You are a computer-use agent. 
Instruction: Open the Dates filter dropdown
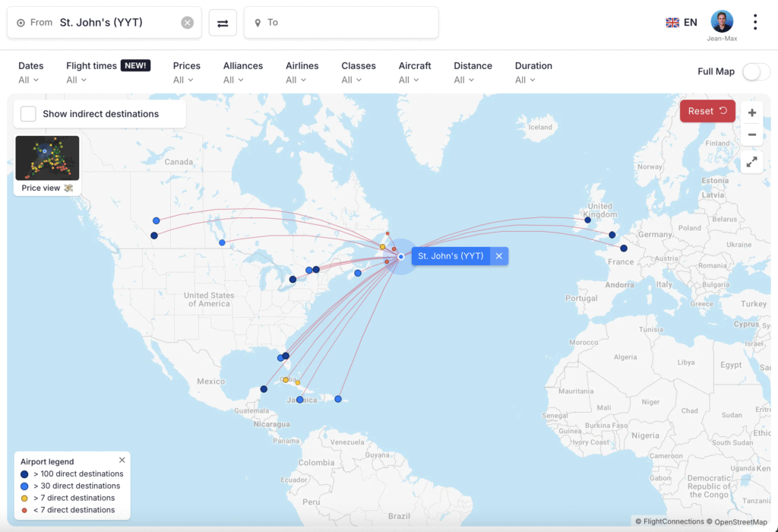[30, 72]
